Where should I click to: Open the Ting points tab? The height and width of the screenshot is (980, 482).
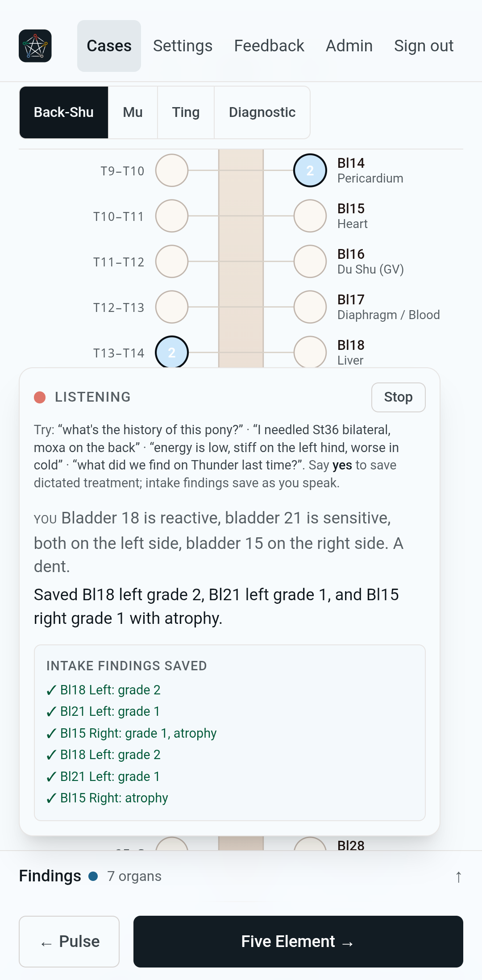pos(186,112)
